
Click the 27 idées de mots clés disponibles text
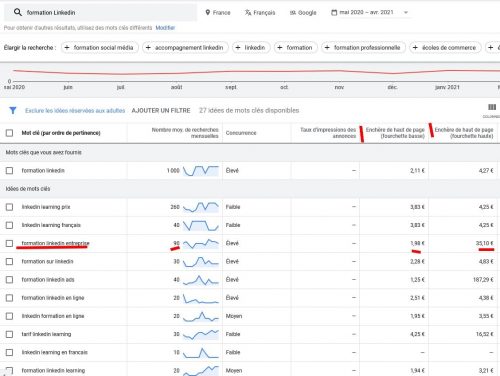(249, 110)
